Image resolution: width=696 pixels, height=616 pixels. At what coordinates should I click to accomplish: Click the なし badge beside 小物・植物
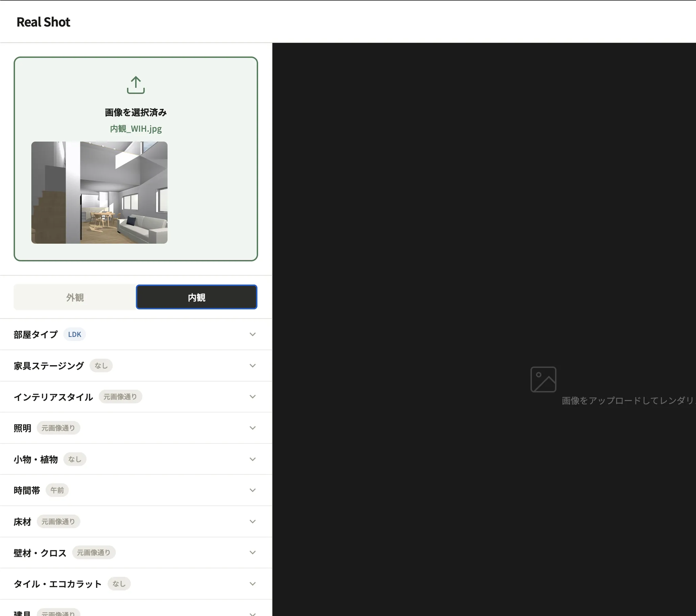pyautogui.click(x=75, y=459)
